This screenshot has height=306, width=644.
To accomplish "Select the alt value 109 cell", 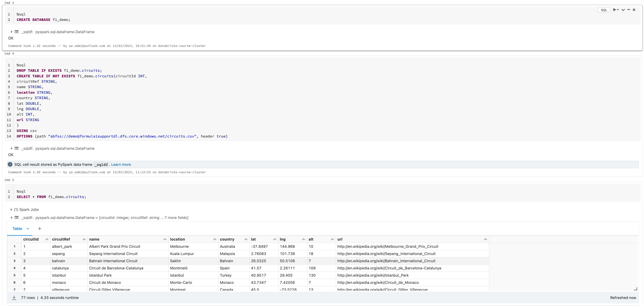I will pyautogui.click(x=321, y=268).
